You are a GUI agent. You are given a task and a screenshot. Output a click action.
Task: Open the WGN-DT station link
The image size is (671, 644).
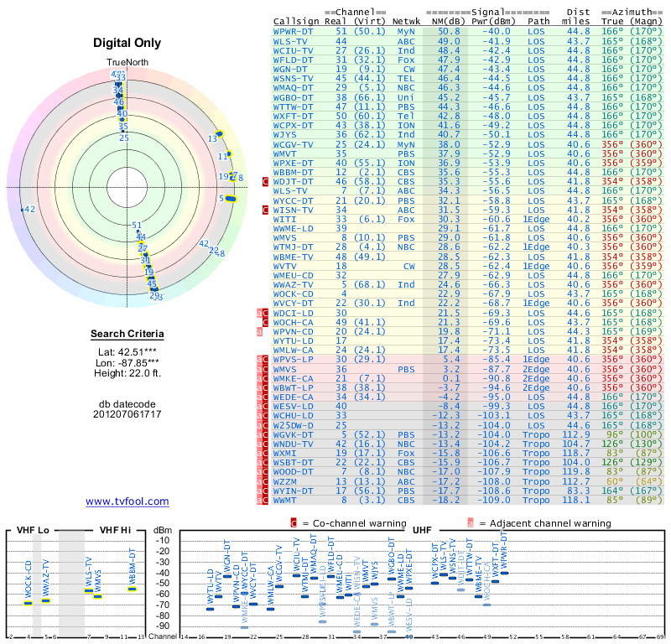coord(290,70)
